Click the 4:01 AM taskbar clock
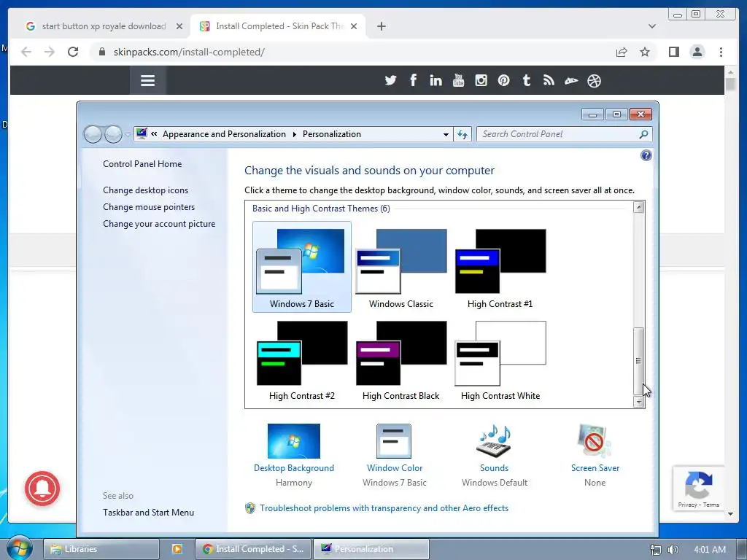 click(x=710, y=550)
